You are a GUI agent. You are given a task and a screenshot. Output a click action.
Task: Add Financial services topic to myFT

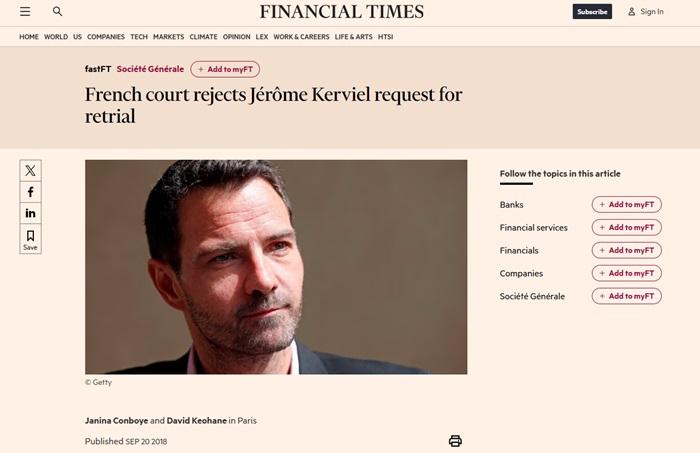pos(626,228)
